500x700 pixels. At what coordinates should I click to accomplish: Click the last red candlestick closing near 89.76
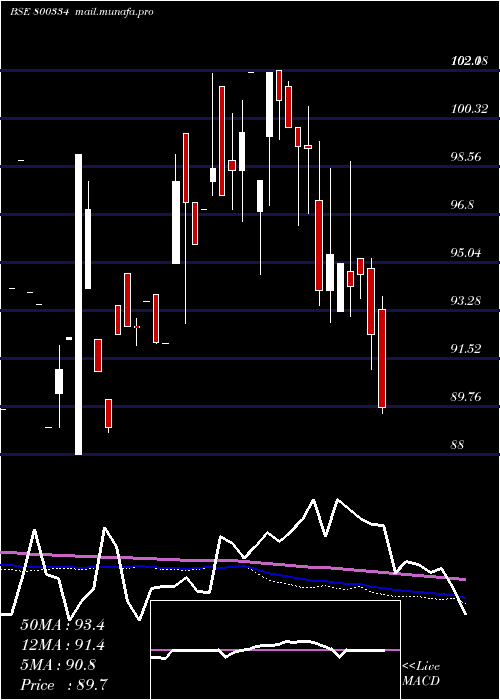tap(382, 358)
